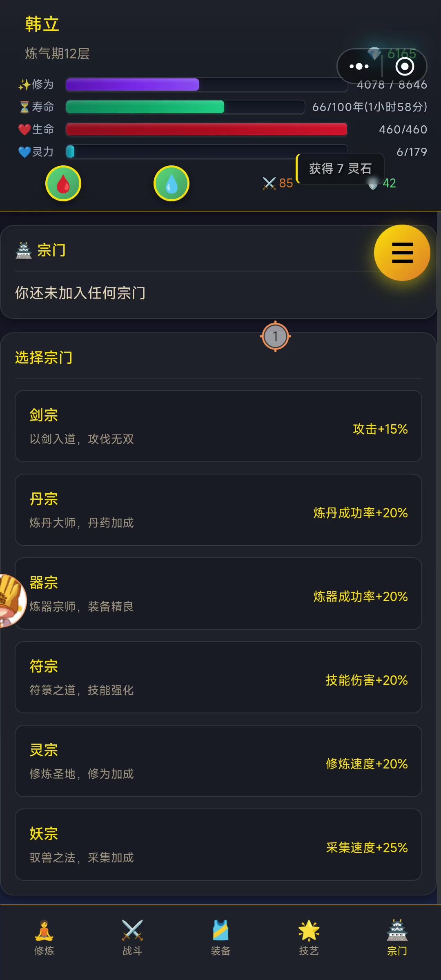
Task: Tap the numbered crosshair marker
Action: (x=276, y=336)
